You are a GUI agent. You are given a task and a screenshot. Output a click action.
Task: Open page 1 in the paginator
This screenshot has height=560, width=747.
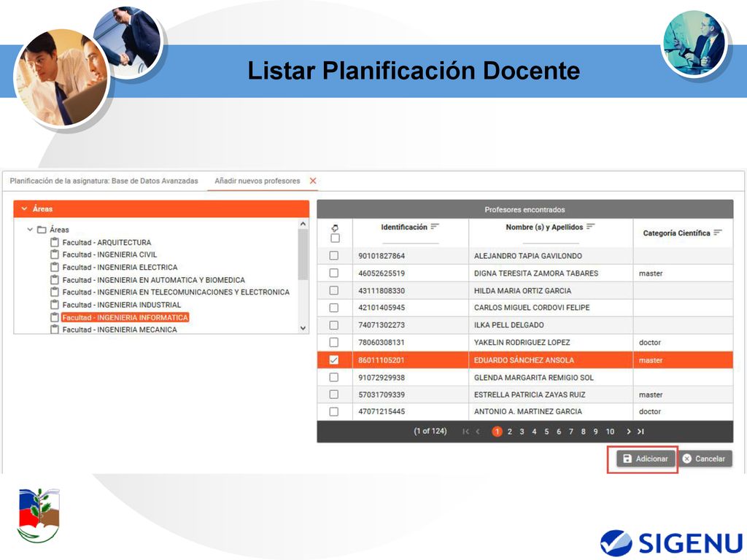[497, 432]
